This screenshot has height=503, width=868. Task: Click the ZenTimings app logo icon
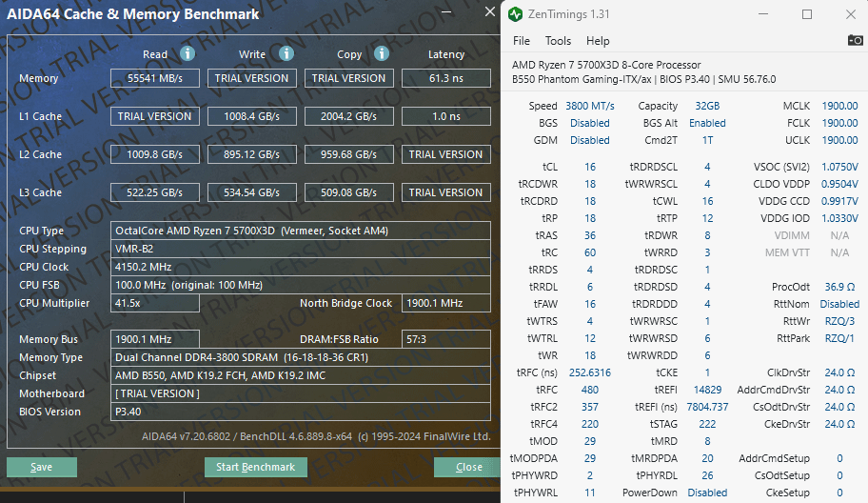click(x=516, y=14)
